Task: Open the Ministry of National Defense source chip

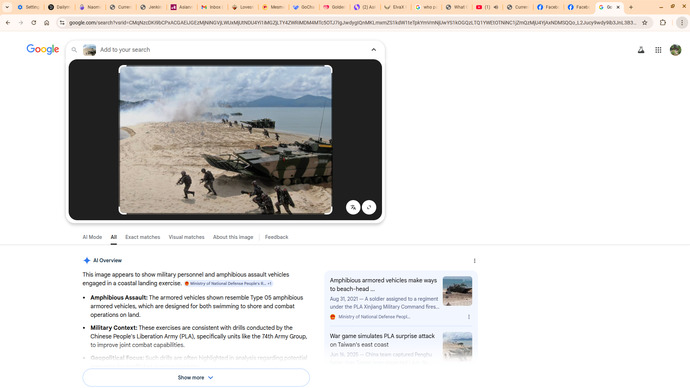Action: pos(228,284)
